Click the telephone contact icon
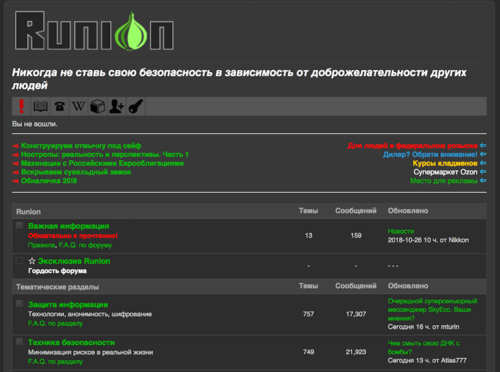Screen dimensions: 500x372 pos(60,106)
